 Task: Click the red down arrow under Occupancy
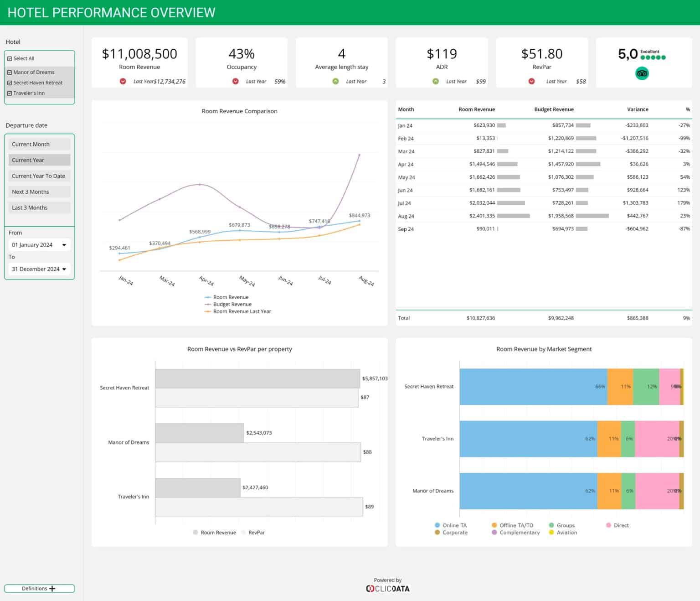[x=235, y=81]
